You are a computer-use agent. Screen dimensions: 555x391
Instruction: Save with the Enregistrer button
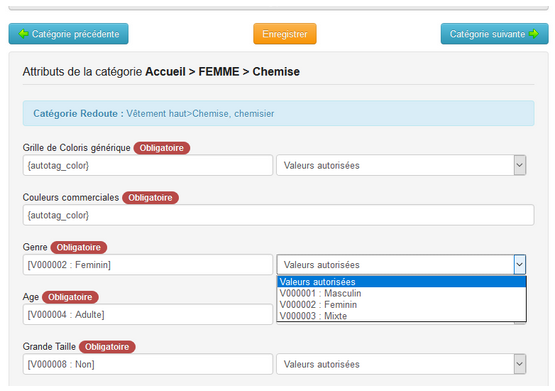pos(285,34)
